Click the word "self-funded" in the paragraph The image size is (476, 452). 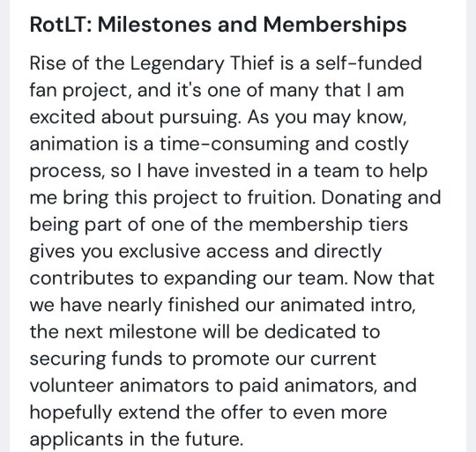click(x=368, y=63)
